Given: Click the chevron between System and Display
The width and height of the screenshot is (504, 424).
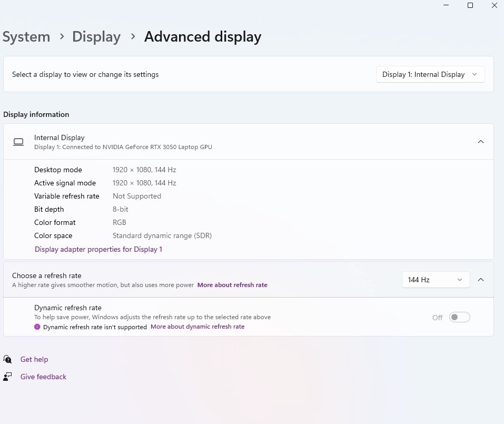Looking at the screenshot, I should 62,36.
